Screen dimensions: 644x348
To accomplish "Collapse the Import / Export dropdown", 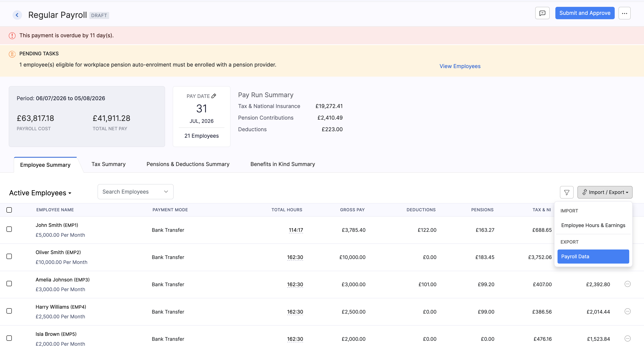I will pyautogui.click(x=605, y=192).
